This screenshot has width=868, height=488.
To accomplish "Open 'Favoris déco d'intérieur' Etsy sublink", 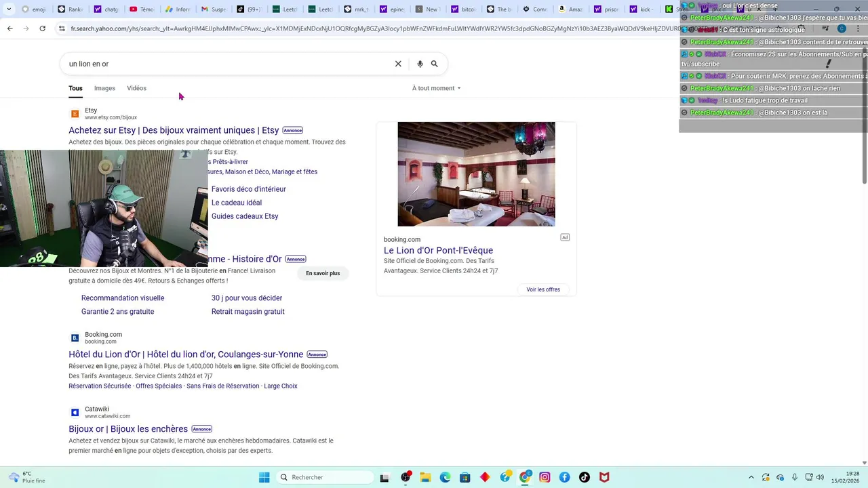I will coord(249,189).
